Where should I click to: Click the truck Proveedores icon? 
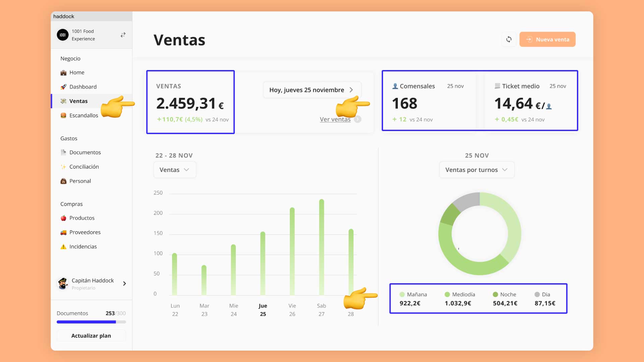click(x=63, y=232)
